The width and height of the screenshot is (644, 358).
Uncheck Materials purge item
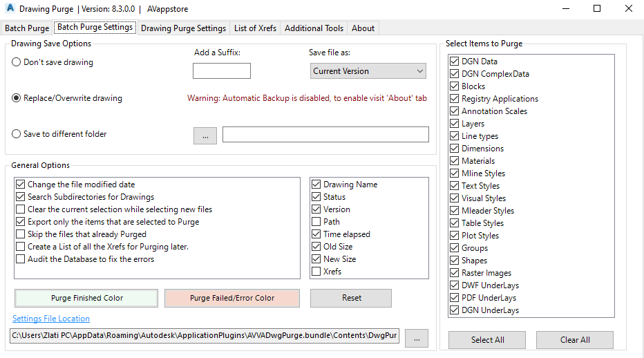[x=454, y=161]
